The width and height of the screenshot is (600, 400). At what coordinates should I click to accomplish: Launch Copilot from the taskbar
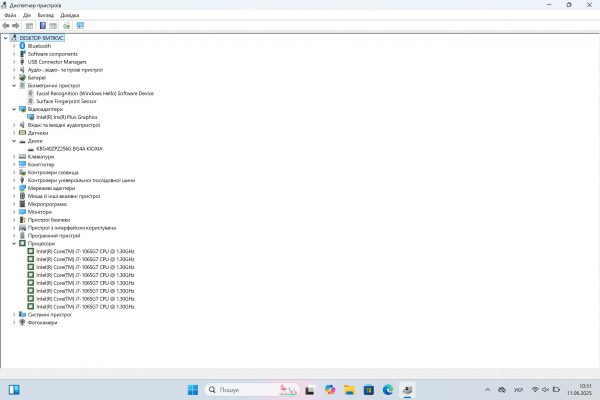(330, 390)
